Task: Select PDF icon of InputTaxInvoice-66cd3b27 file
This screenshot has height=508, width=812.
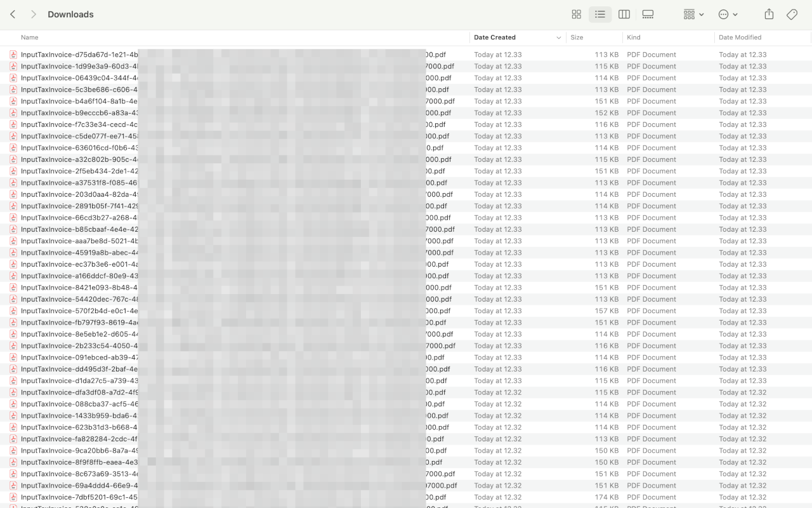Action: click(x=13, y=218)
